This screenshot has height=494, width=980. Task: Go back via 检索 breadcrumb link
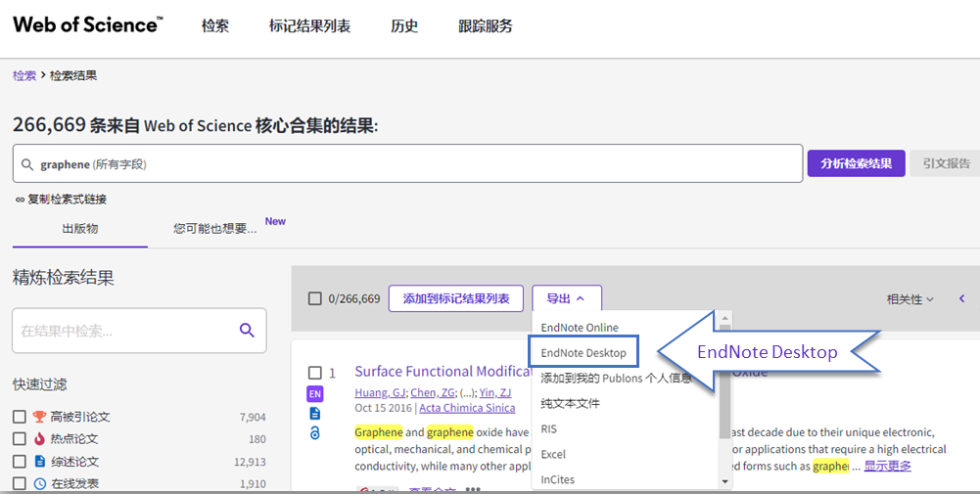[24, 75]
